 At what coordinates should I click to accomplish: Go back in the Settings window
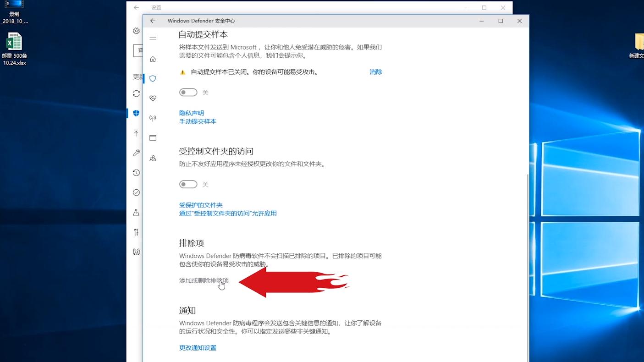coord(136,8)
